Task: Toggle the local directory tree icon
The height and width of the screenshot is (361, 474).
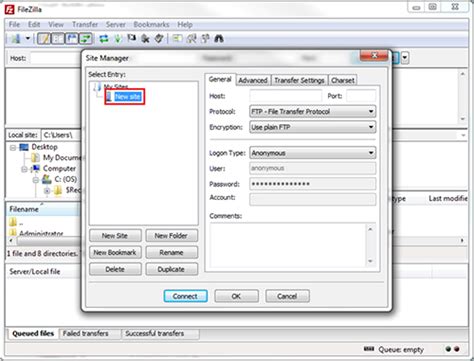Action: pyautogui.click(x=58, y=39)
